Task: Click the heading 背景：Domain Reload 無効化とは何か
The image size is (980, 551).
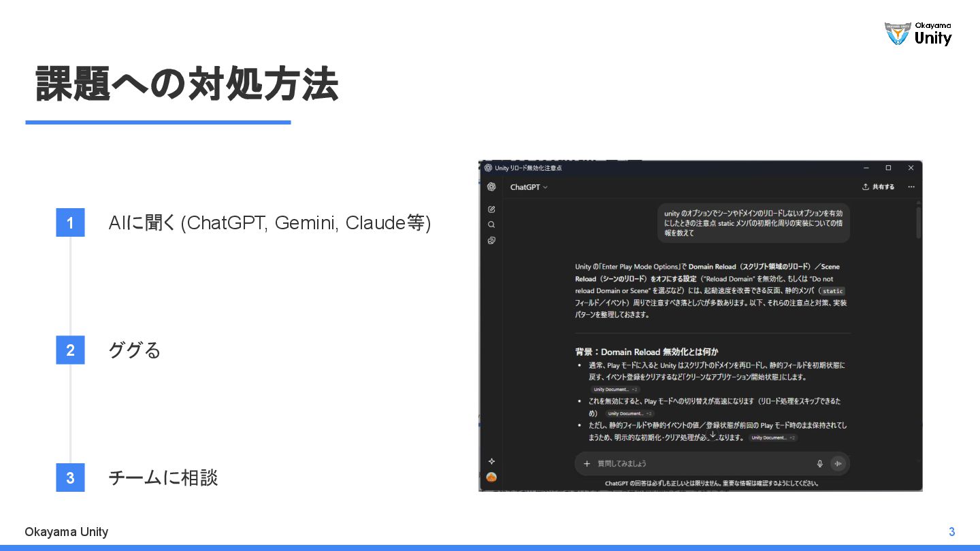Action: (647, 352)
